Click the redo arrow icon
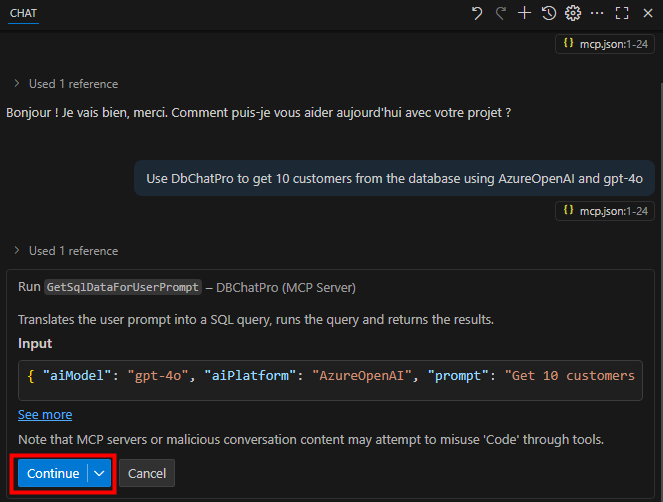663x502 pixels. point(501,14)
